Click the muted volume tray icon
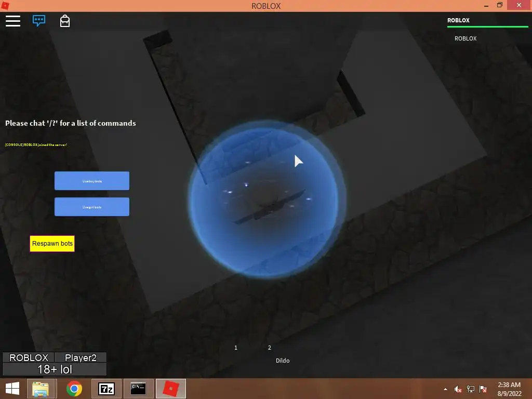The image size is (532, 399). [x=458, y=389]
